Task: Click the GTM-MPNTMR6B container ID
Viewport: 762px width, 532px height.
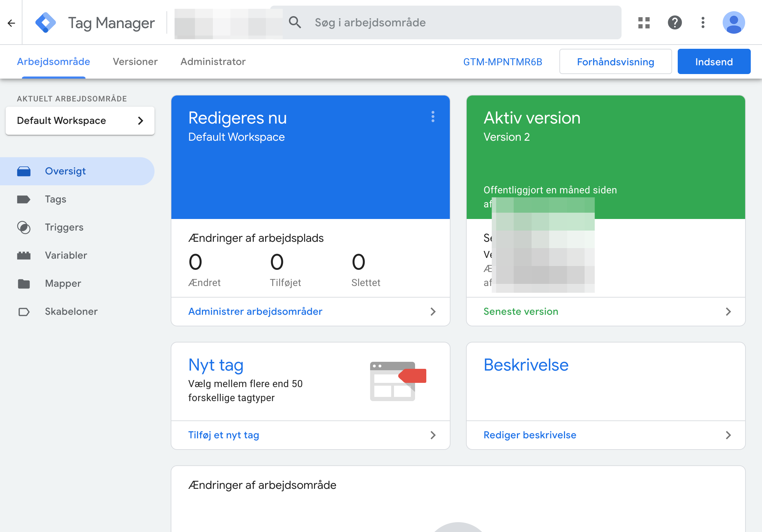Action: [x=502, y=62]
